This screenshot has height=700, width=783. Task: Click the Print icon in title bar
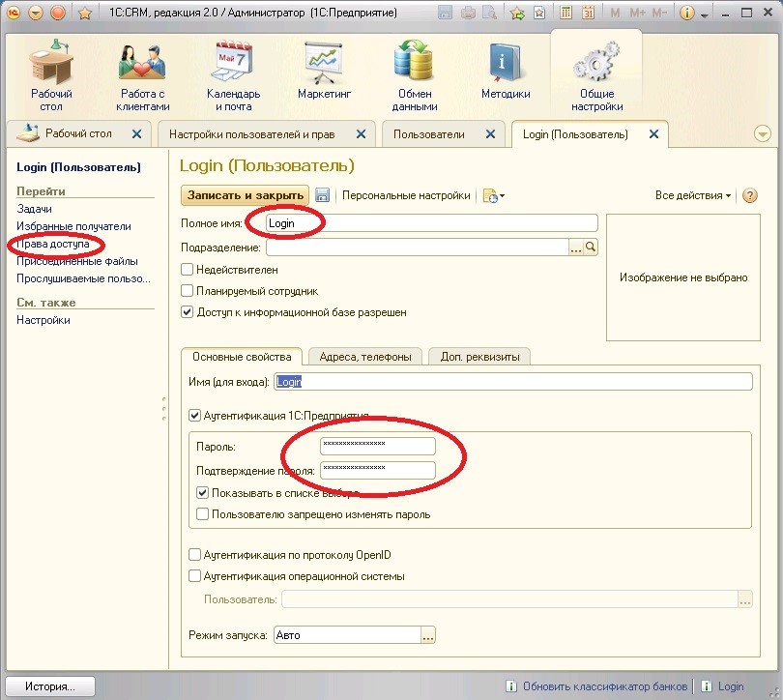[x=468, y=13]
